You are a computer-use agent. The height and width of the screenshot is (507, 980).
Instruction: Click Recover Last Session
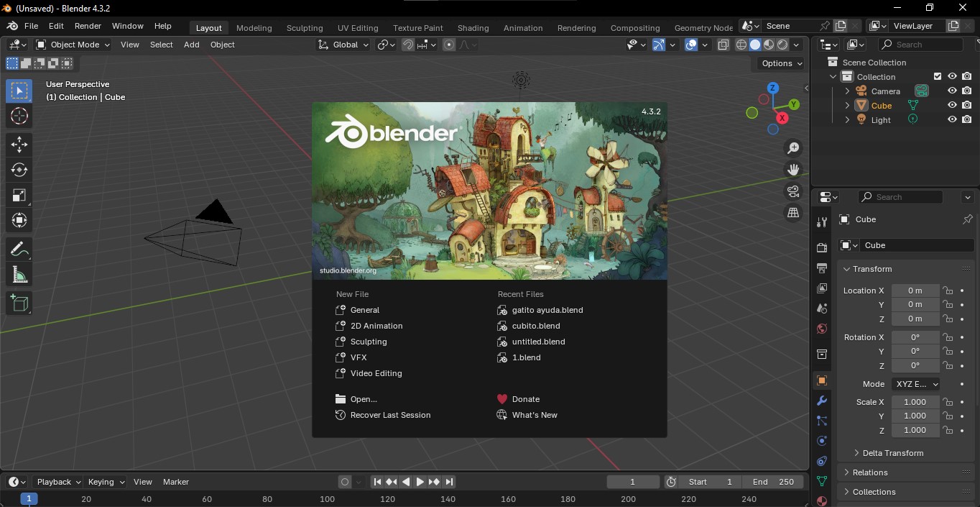pos(390,415)
